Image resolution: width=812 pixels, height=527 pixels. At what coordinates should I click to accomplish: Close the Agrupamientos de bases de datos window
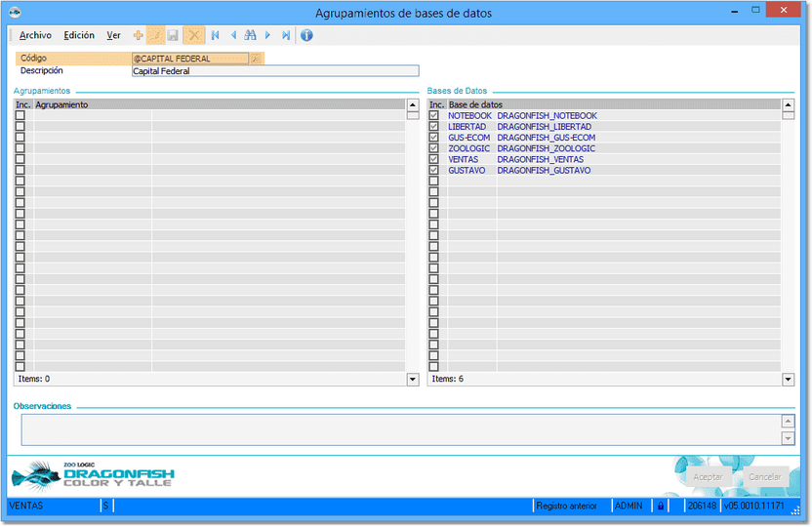(783, 10)
